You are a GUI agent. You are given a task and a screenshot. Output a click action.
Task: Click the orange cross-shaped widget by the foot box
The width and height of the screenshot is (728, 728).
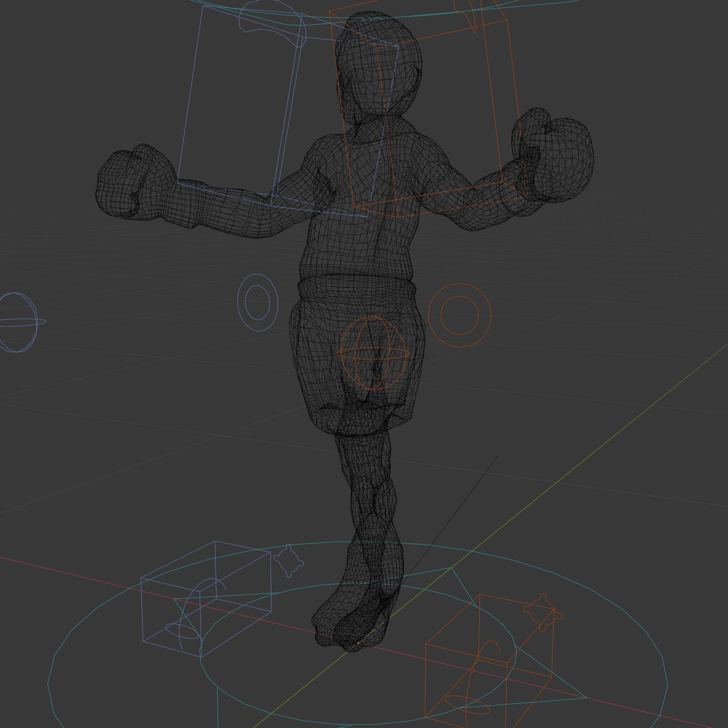pyautogui.click(x=542, y=613)
